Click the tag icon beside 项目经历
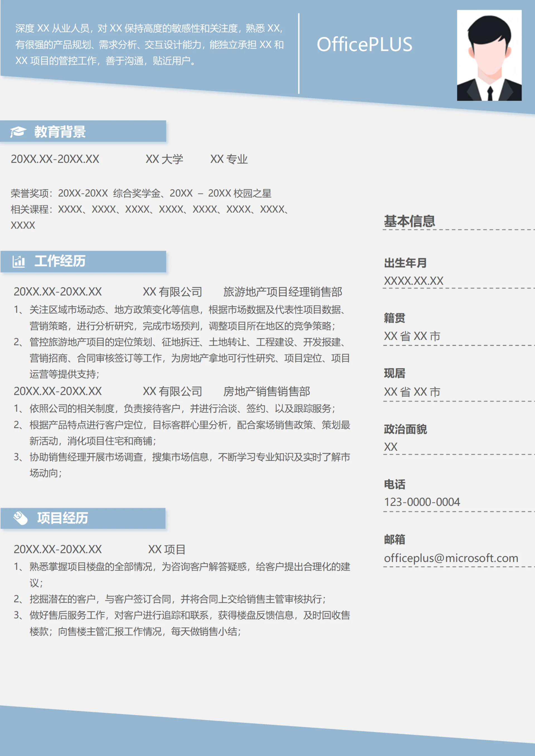The image size is (535, 756). [x=20, y=518]
